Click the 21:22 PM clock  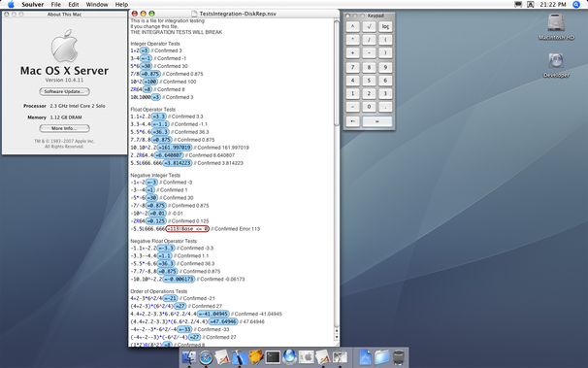pyautogui.click(x=553, y=5)
